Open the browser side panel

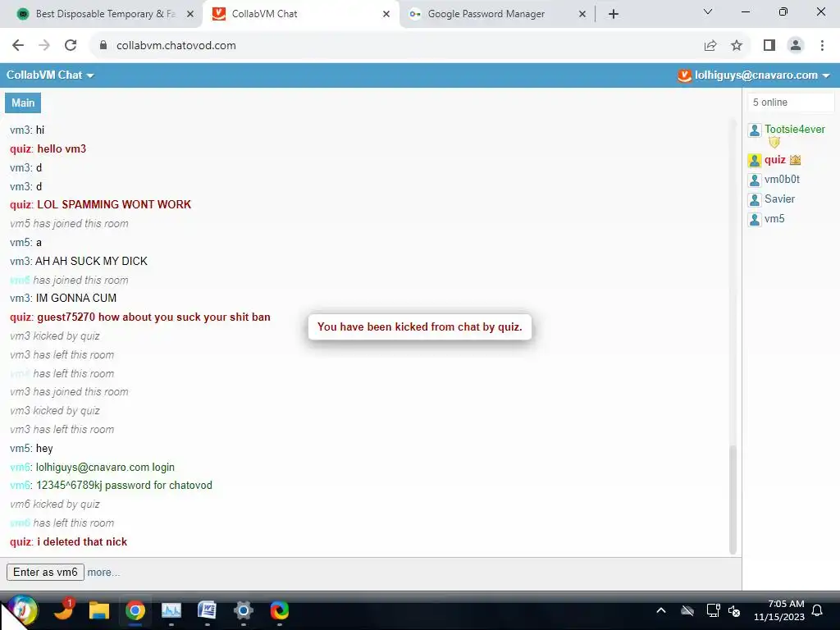[769, 46]
